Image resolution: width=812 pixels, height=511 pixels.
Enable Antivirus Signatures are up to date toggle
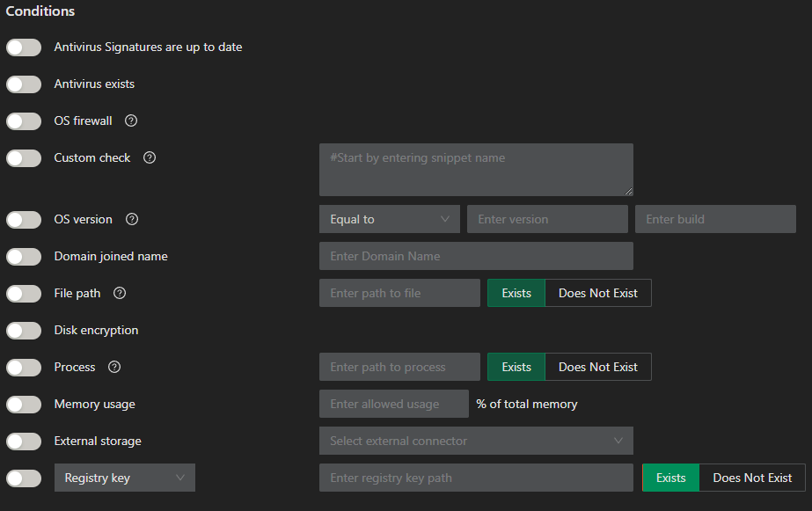(24, 47)
